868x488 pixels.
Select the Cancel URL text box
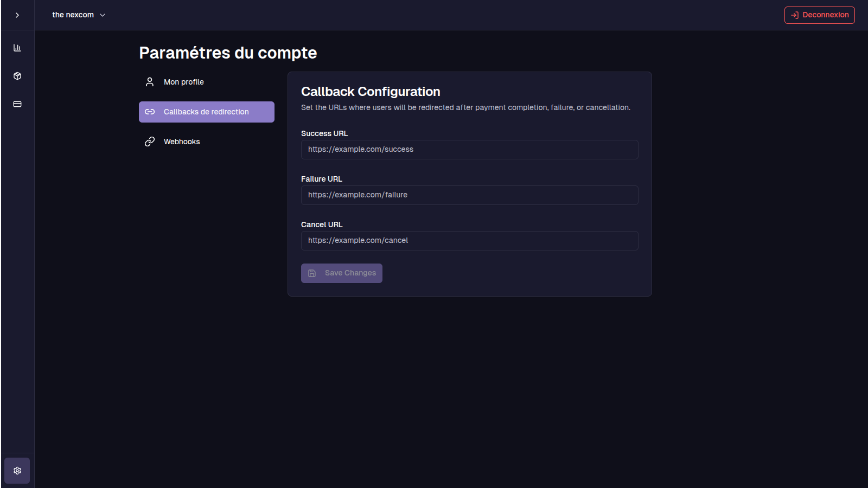tap(469, 241)
